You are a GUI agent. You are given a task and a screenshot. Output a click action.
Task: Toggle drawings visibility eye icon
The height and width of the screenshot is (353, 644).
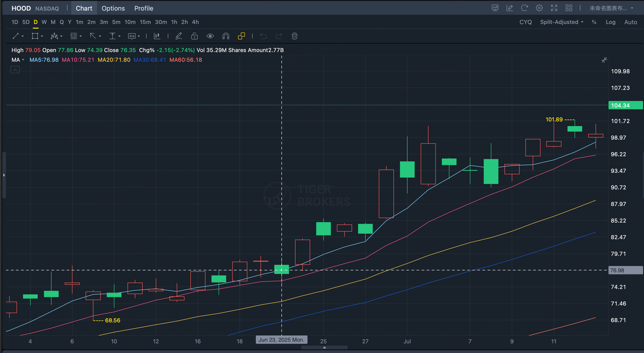pyautogui.click(x=210, y=36)
